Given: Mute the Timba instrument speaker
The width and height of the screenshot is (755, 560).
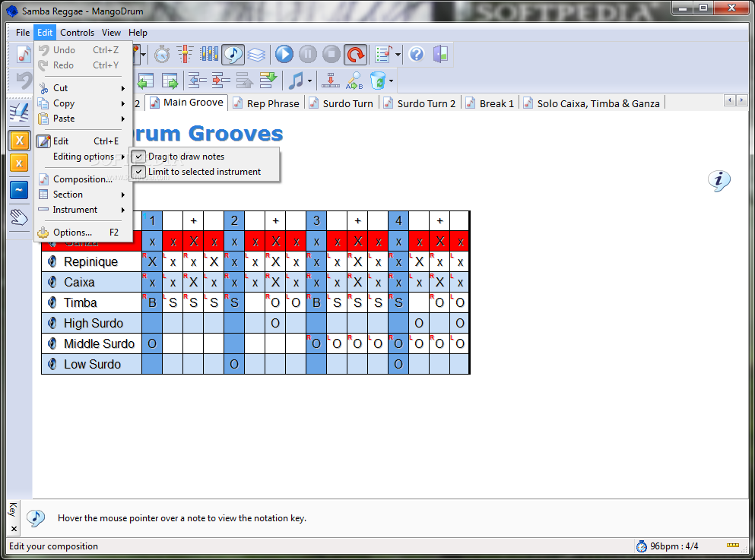Looking at the screenshot, I should (x=52, y=302).
